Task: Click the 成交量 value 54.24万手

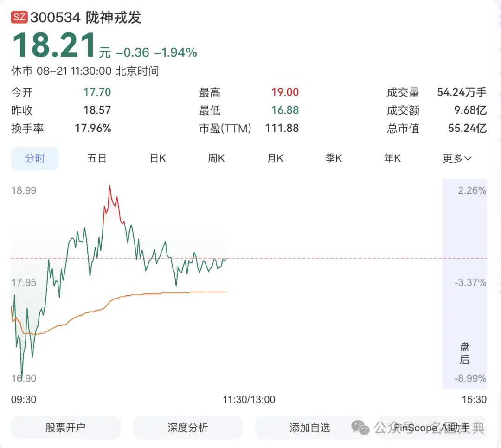Action: click(x=462, y=92)
